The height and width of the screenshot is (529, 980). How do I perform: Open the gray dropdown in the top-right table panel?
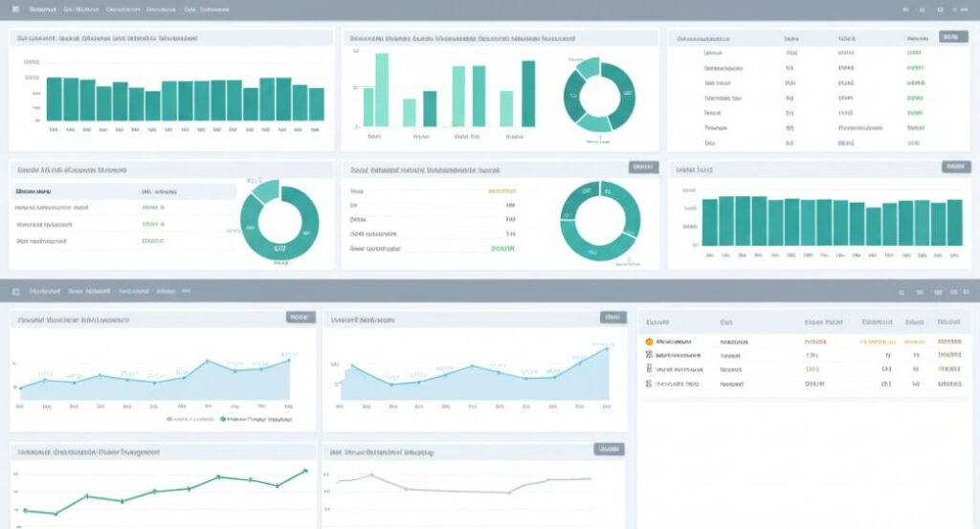click(x=949, y=36)
